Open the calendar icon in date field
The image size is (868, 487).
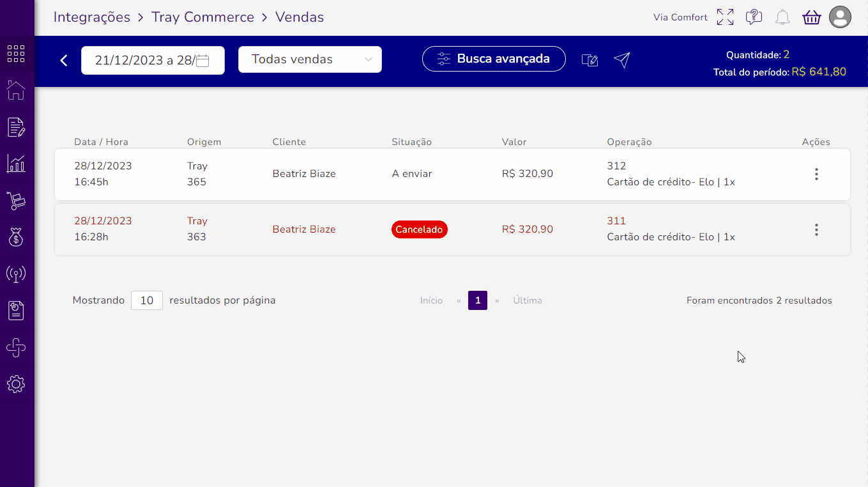click(x=202, y=61)
